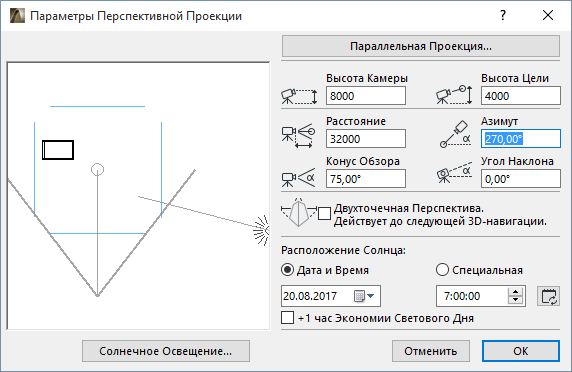Screen dimensions: 572x372
Task: Decrease time with down spinner arrow
Action: [515, 301]
